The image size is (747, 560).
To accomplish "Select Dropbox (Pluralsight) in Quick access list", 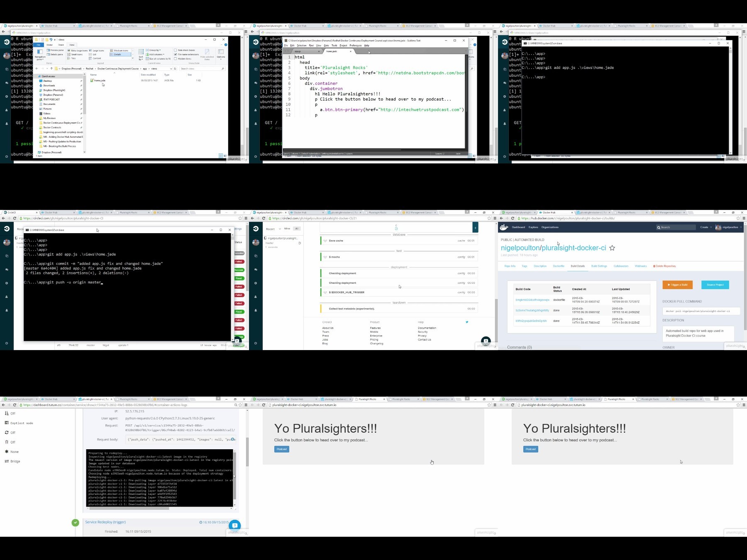I will (54, 90).
